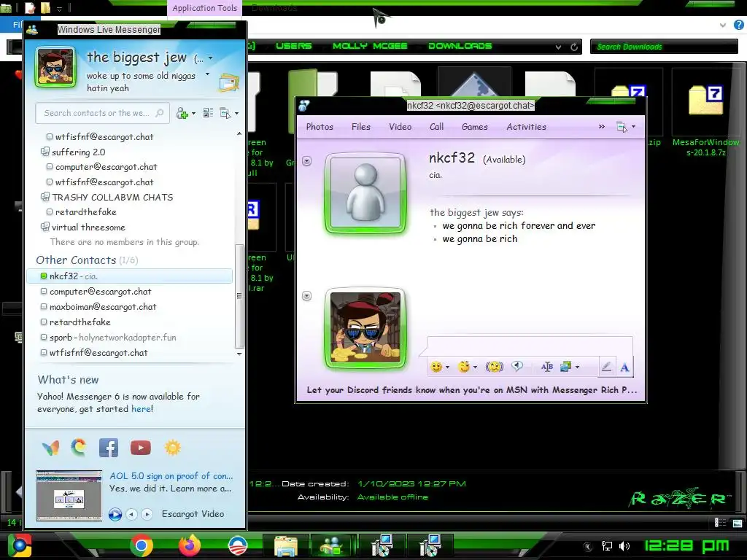Select a wink in conversation toolbar
Viewport: 747px width, 560px height.
pos(463,367)
